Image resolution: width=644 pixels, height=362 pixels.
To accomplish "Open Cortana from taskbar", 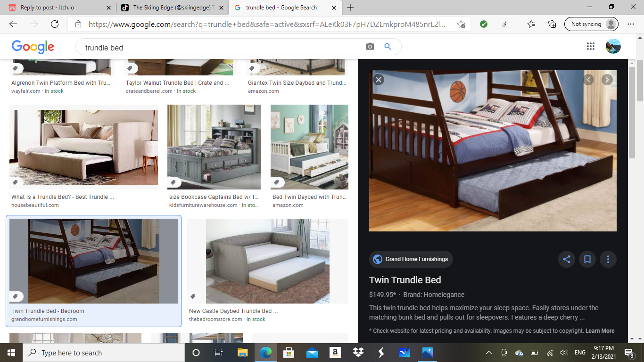I will (x=196, y=353).
